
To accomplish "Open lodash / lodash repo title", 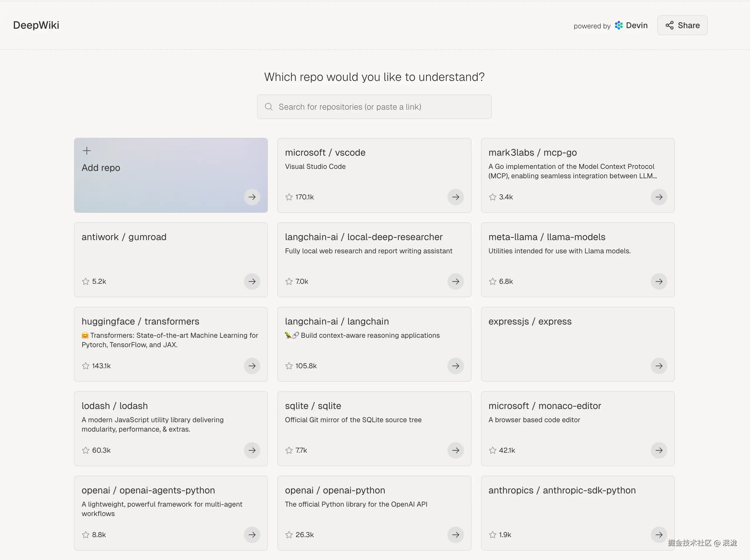I will pyautogui.click(x=115, y=406).
